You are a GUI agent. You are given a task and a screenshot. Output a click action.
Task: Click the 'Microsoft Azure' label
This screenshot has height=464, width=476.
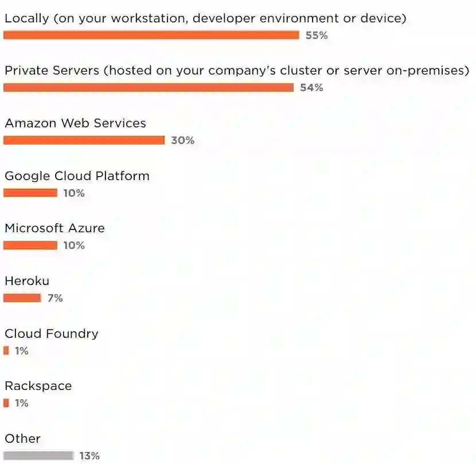click(x=54, y=228)
